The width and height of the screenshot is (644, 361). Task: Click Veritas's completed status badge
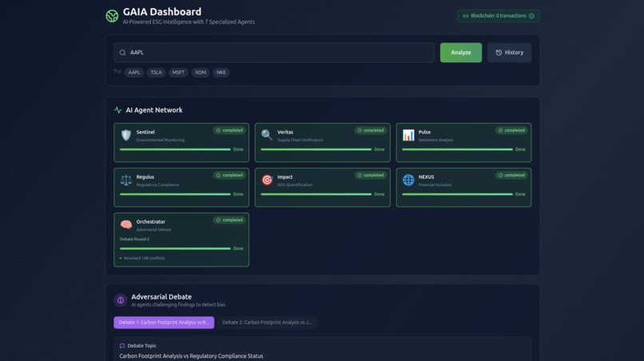[x=371, y=131]
